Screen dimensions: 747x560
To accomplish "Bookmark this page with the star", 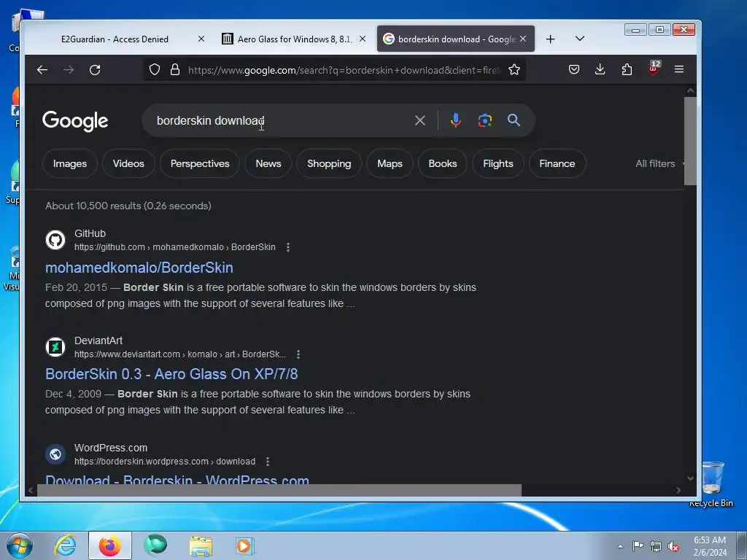I will click(514, 69).
